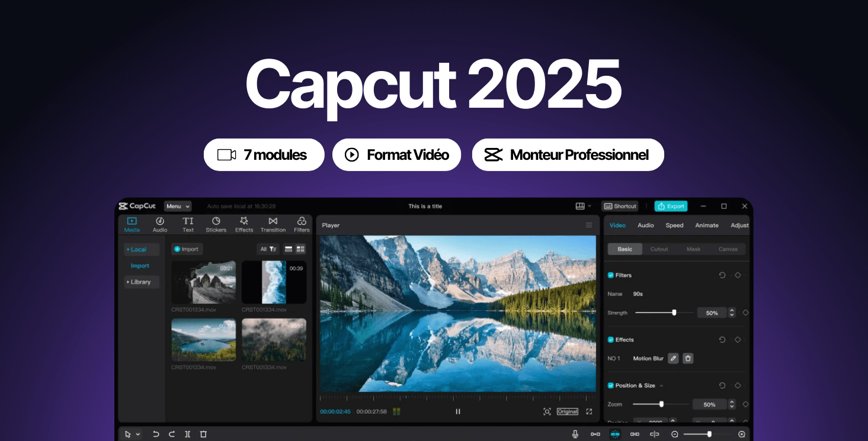Reset the Effects section
This screenshot has height=441, width=868.
(x=722, y=340)
